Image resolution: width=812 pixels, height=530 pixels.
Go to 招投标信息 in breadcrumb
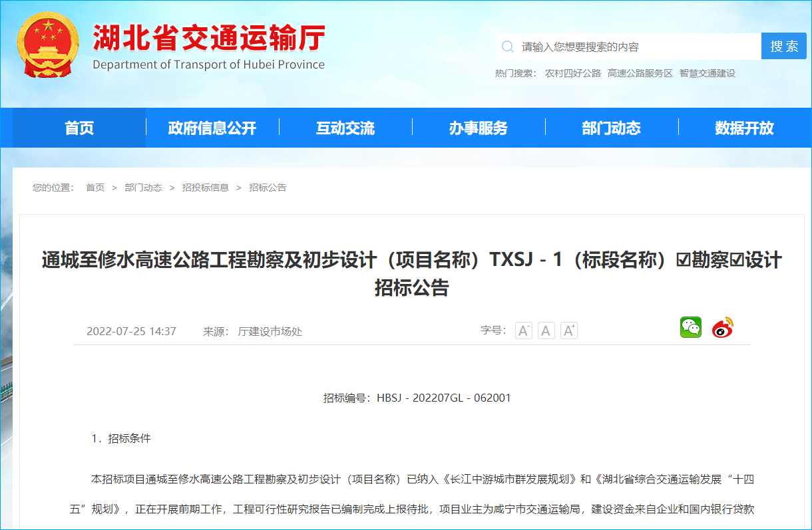pyautogui.click(x=205, y=188)
